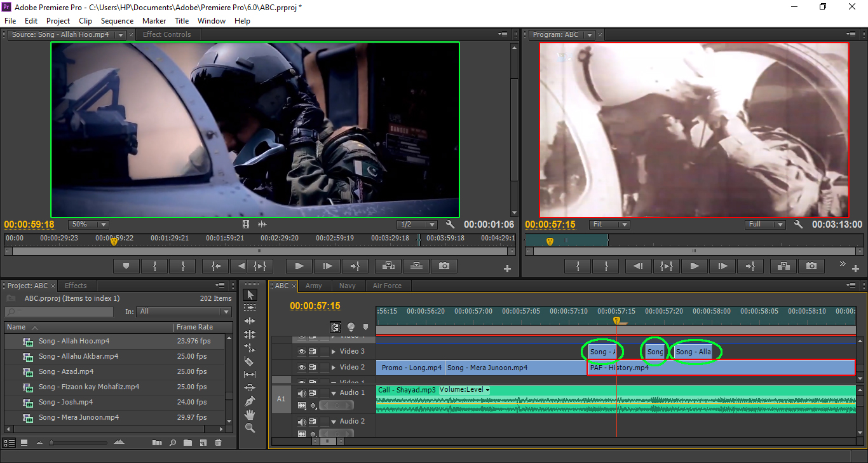The height and width of the screenshot is (463, 868).
Task: Open Source monitor button editor plus
Action: 507,269
